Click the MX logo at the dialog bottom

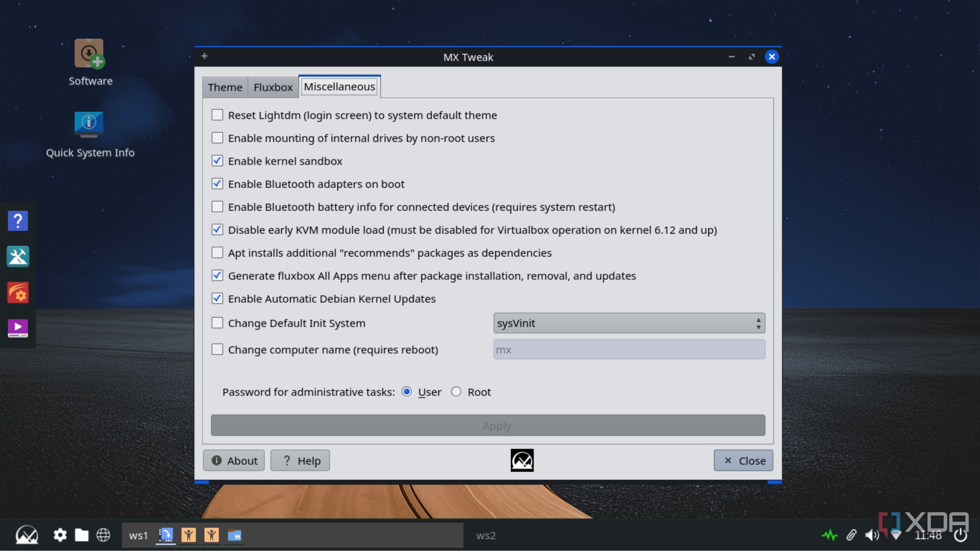(x=522, y=460)
